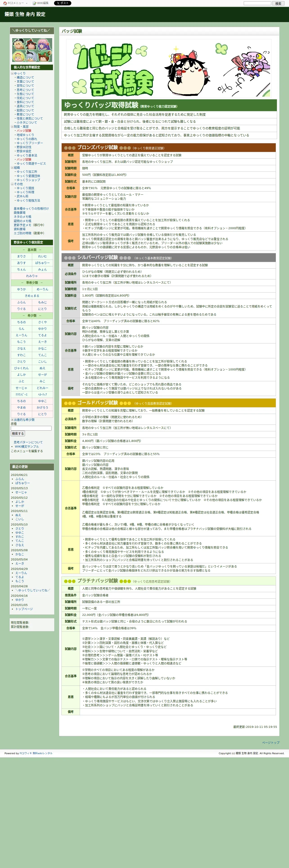Screen dimensions: 289x868
Task: Select さくや in the 希少類 table
Action: click(x=42, y=322)
